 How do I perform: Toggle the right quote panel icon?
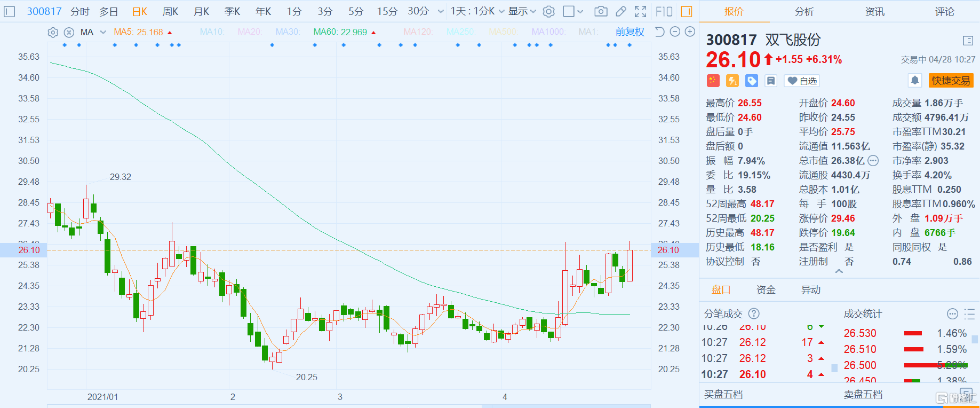click(x=687, y=11)
